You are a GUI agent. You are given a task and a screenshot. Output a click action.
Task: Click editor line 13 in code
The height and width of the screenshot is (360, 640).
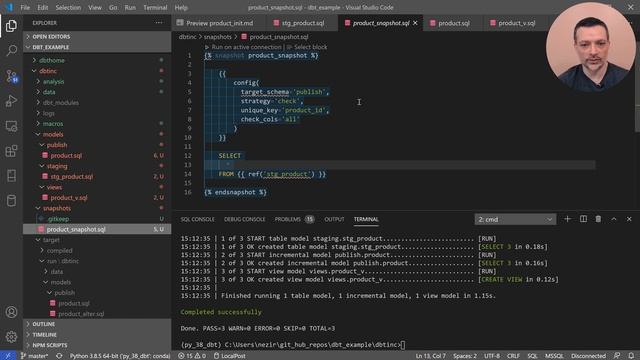click(x=400, y=165)
